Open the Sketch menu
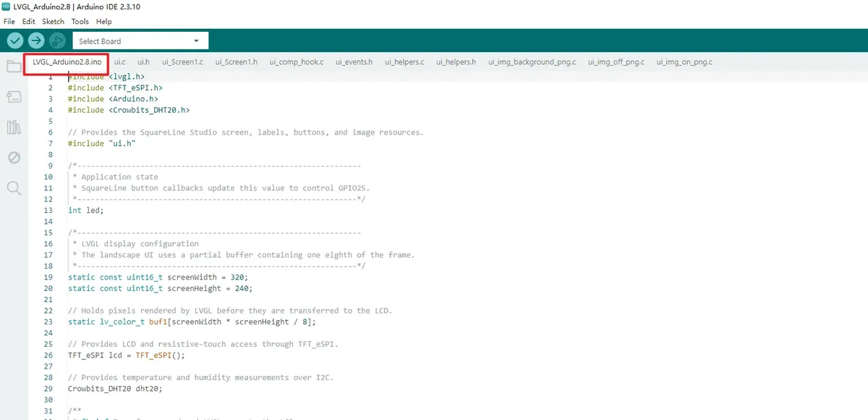The width and height of the screenshot is (868, 420). point(54,22)
